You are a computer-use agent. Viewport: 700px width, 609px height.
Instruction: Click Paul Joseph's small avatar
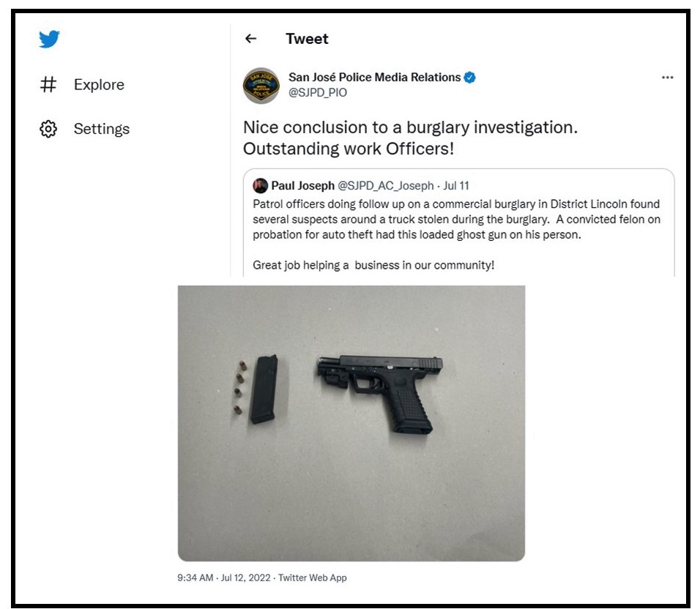(260, 186)
